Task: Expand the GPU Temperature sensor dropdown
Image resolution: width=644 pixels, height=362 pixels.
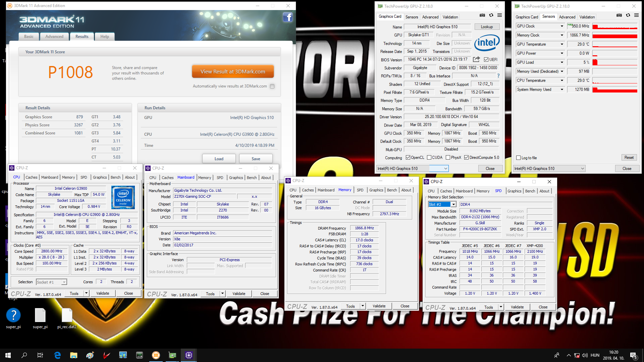Action: click(562, 44)
